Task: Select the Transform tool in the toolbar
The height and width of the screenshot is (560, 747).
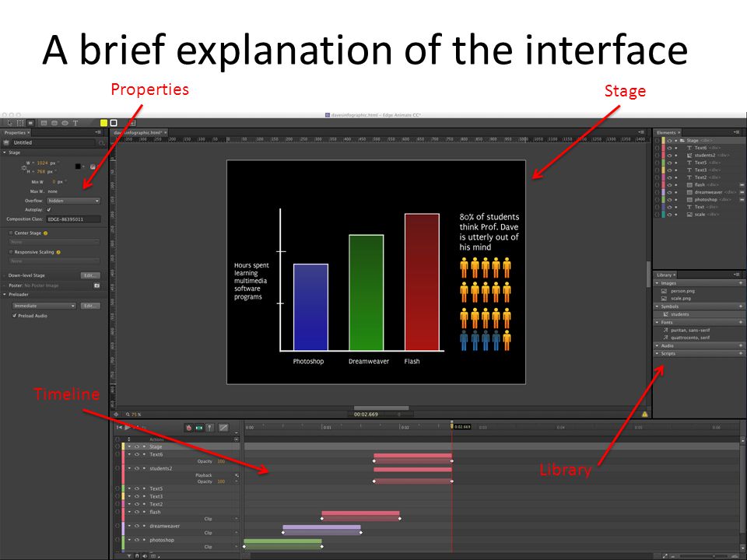Action: 20,123
